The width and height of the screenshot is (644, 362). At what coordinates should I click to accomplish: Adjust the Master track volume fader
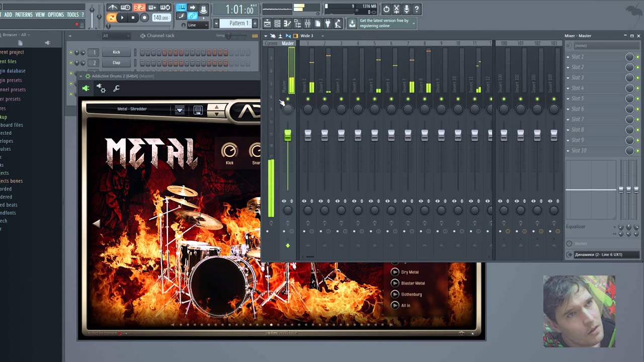[x=288, y=134]
